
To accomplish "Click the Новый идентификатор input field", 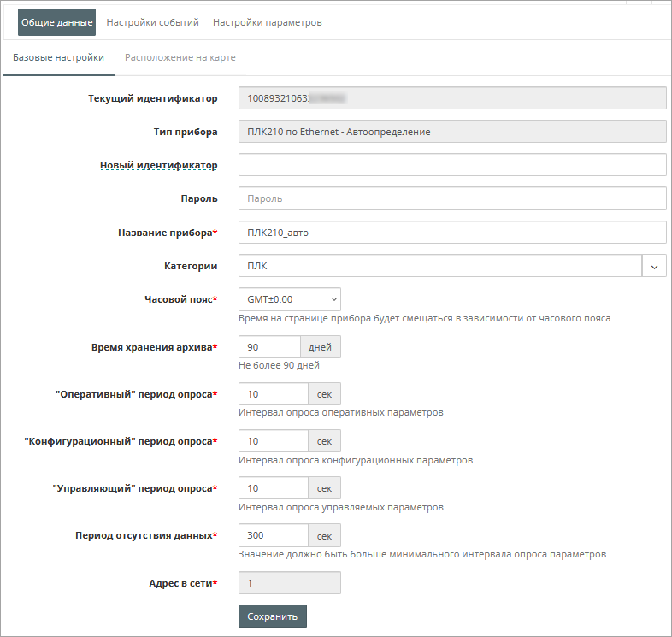I will 451,165.
